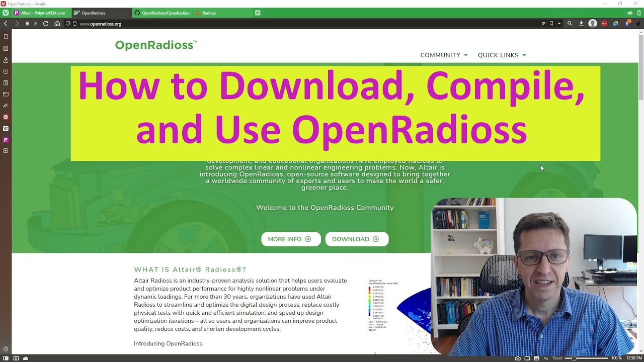Capture page with camera icon
Image resolution: width=644 pixels, height=362 pixels.
coord(518,358)
